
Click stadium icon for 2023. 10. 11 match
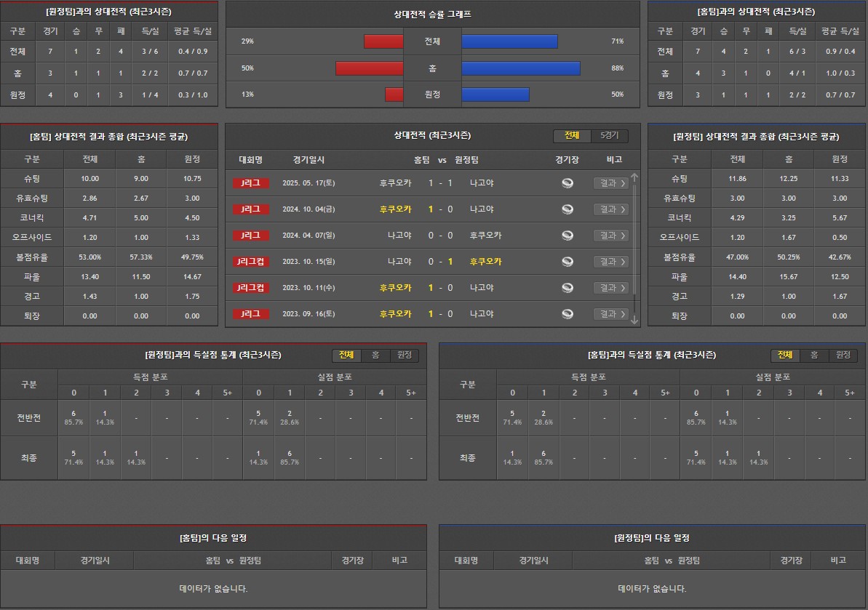pos(567,288)
